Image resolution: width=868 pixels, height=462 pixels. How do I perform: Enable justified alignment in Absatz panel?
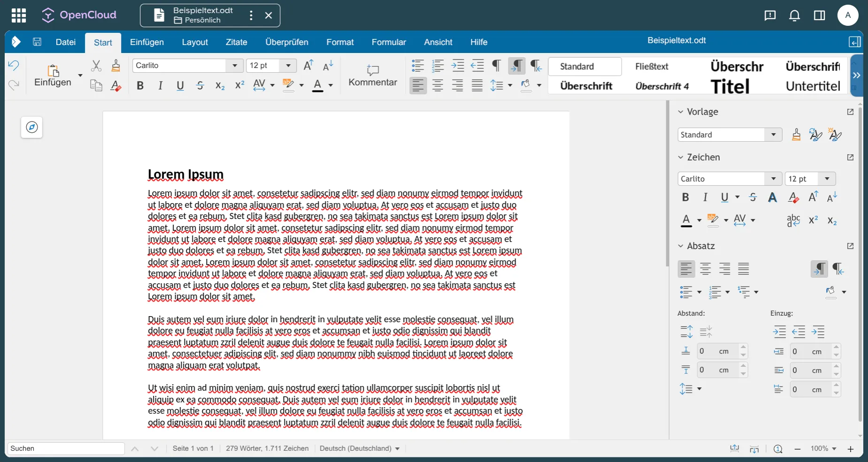click(743, 269)
